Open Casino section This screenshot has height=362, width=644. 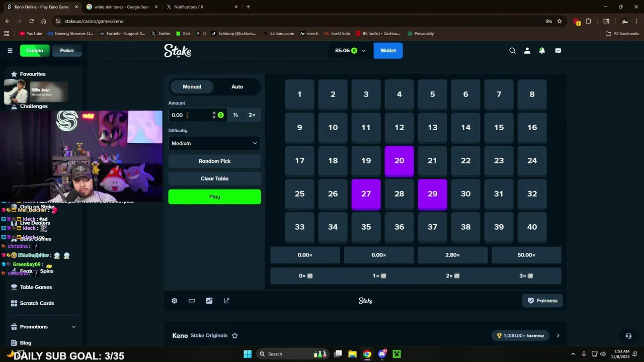(35, 50)
